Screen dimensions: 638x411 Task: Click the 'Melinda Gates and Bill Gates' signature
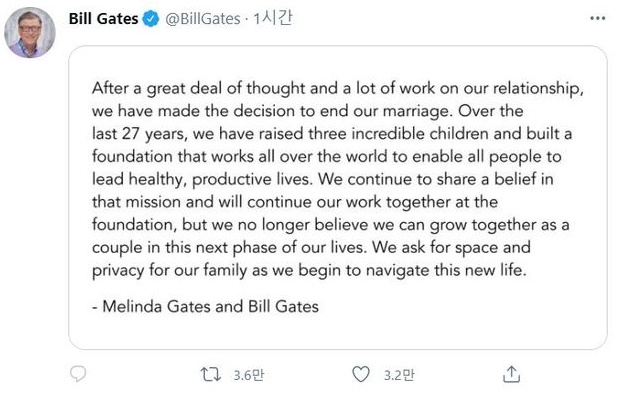tap(211, 307)
